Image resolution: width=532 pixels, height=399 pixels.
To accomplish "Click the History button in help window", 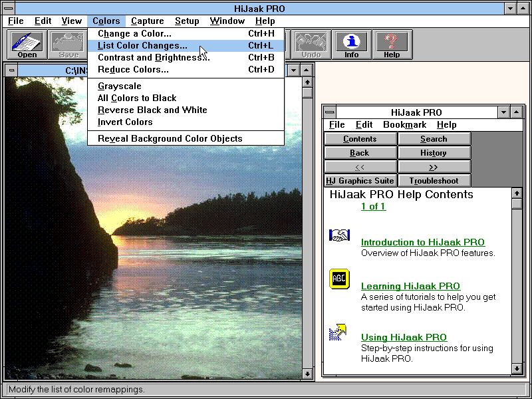I will [434, 153].
